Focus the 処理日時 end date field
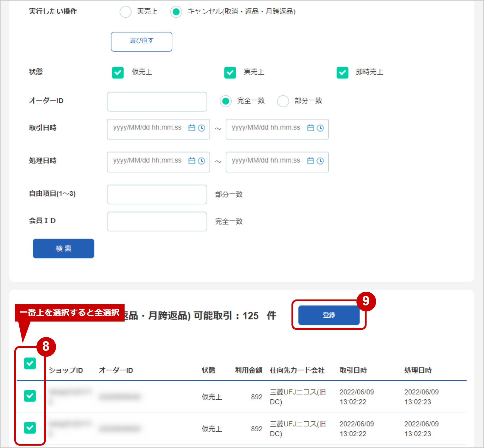The width and height of the screenshot is (484, 448). (277, 162)
